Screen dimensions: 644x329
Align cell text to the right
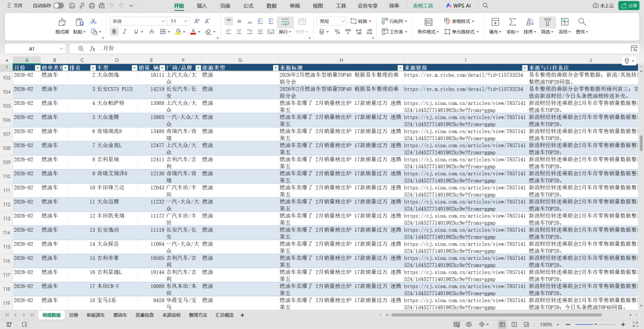pyautogui.click(x=249, y=32)
